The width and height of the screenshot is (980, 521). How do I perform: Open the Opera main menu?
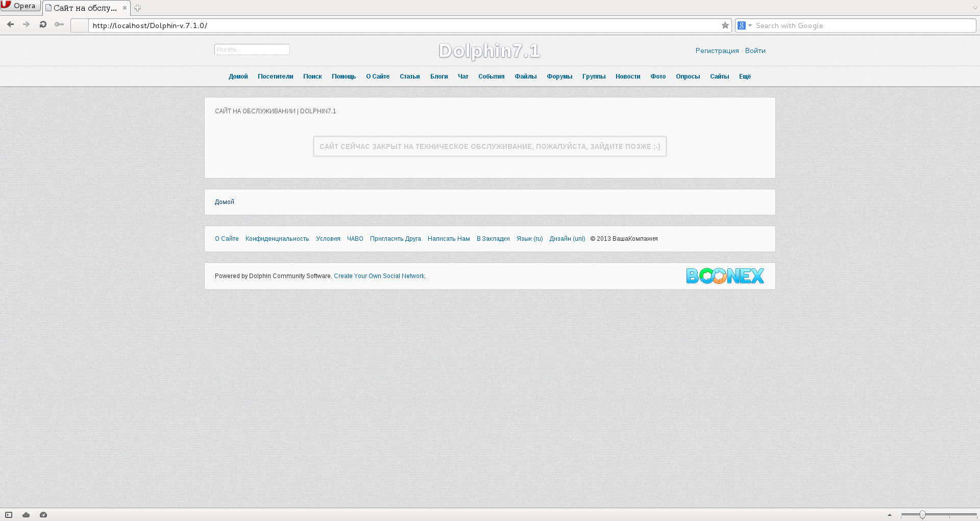click(19, 6)
